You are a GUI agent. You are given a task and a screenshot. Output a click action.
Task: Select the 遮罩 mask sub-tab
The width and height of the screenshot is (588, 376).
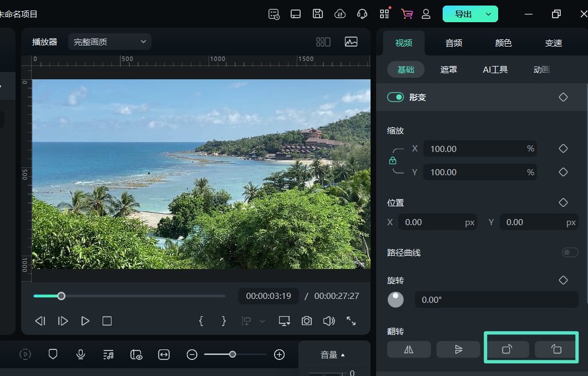tap(449, 69)
